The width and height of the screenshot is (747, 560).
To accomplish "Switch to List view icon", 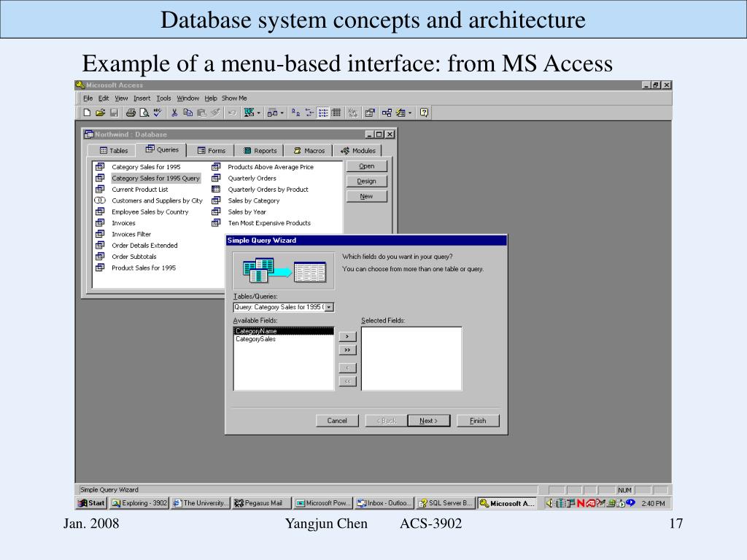I will pos(323,113).
